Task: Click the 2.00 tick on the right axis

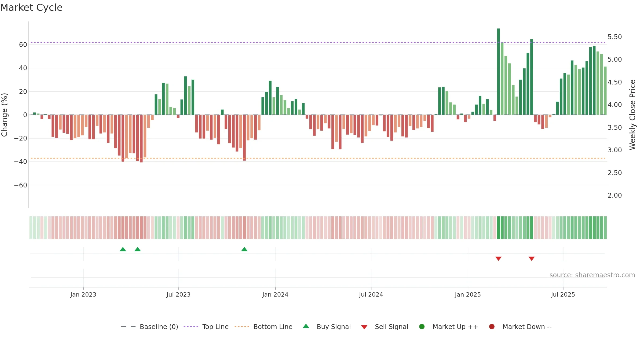Action: [x=615, y=195]
